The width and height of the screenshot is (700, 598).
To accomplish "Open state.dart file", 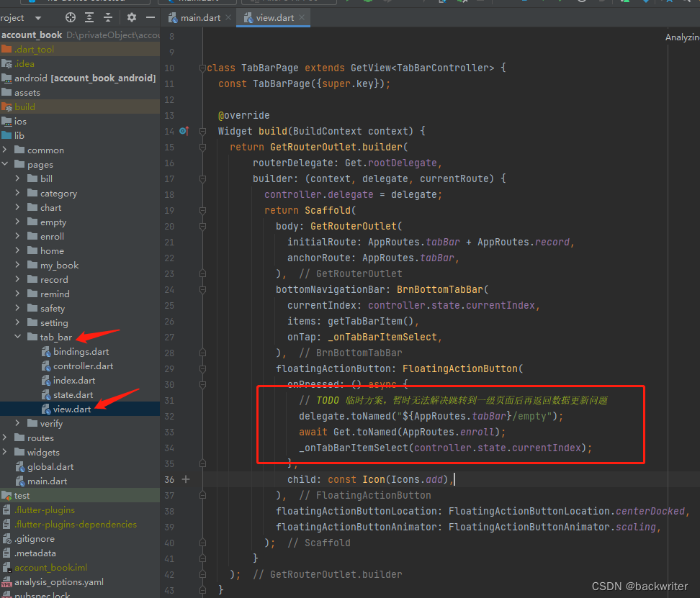I will point(80,394).
